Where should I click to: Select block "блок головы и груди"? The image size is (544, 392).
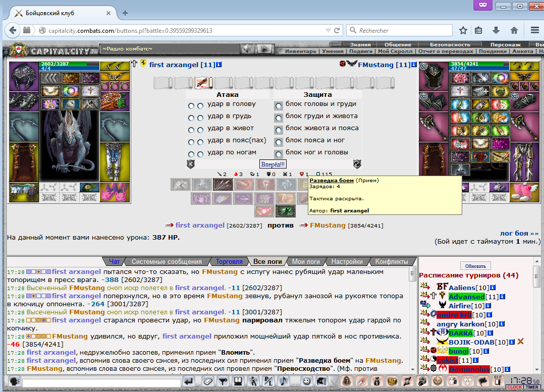coord(278,105)
